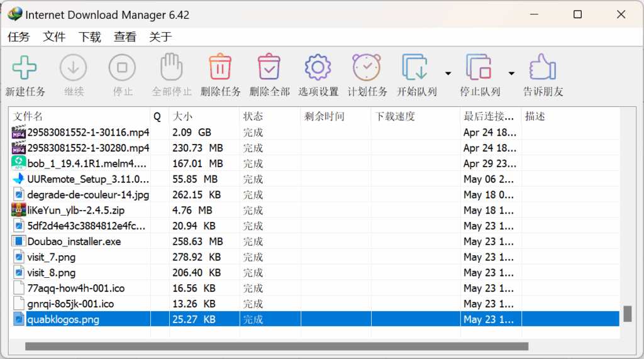Image resolution: width=644 pixels, height=359 pixels.
Task: Click the 新建任务 plus icon
Action: pos(25,67)
